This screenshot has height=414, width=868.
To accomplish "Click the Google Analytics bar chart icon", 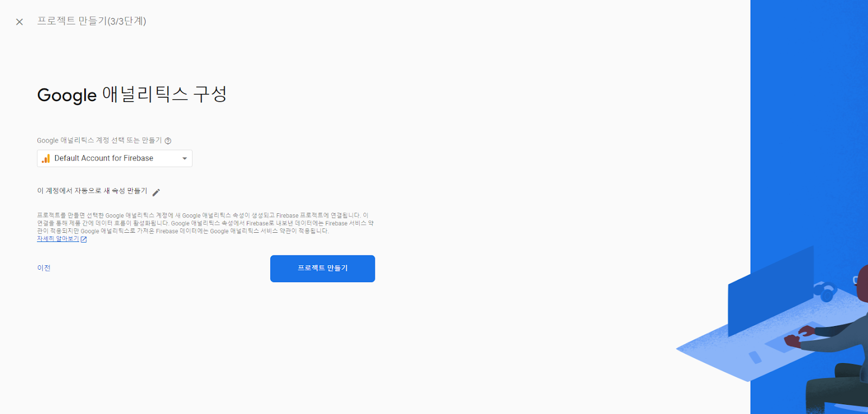I will 46,158.
